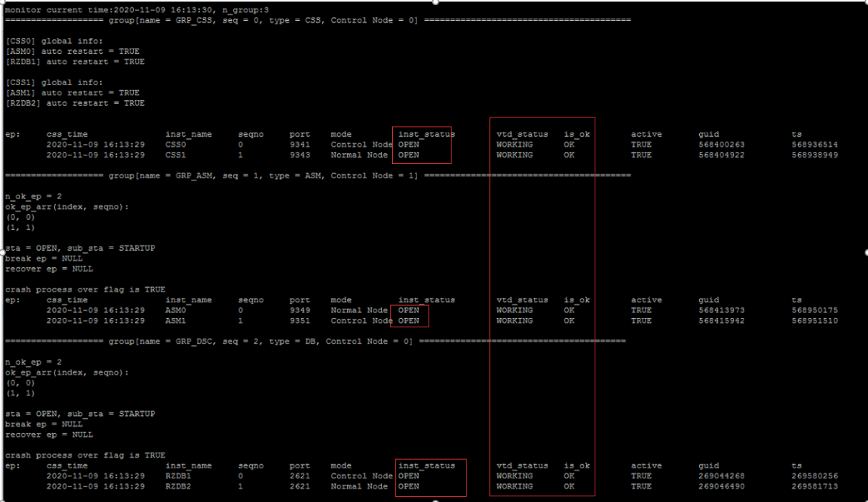Click guid value 568404922
Image resolution: width=868 pixels, height=502 pixels.
(x=721, y=155)
